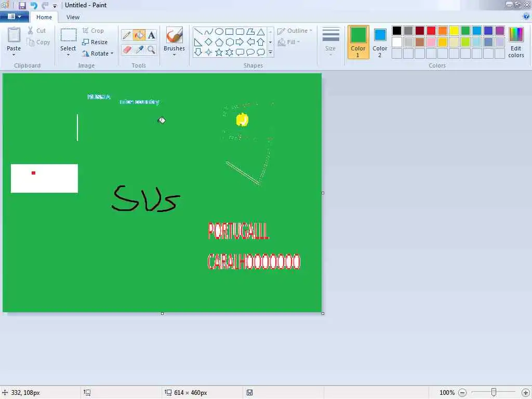Click the Zoom in plus button
This screenshot has width=532, height=399.
pos(526,393)
